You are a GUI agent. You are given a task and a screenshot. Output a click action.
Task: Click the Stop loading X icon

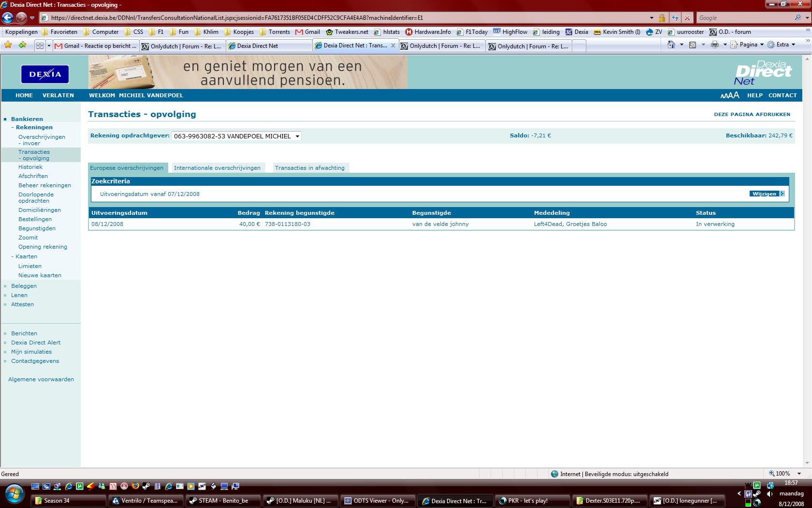coord(687,18)
